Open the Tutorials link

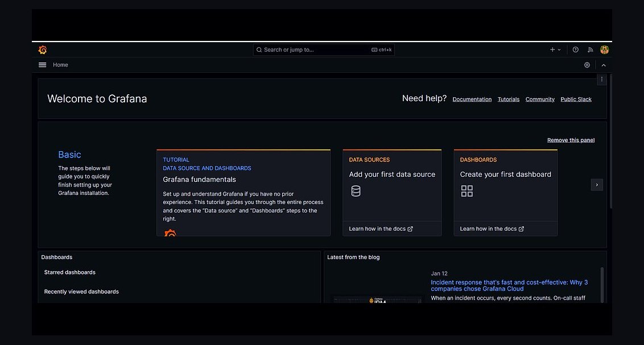point(509,99)
